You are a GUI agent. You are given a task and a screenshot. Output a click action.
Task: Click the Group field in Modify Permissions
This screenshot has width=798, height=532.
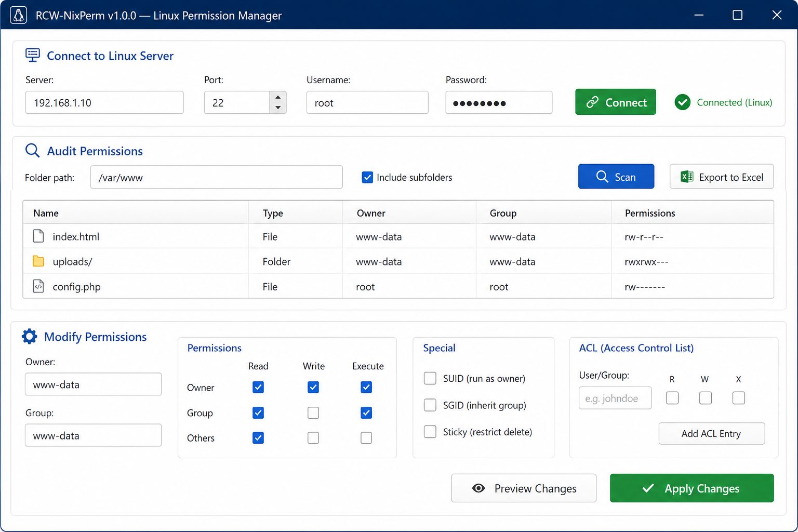(x=94, y=435)
